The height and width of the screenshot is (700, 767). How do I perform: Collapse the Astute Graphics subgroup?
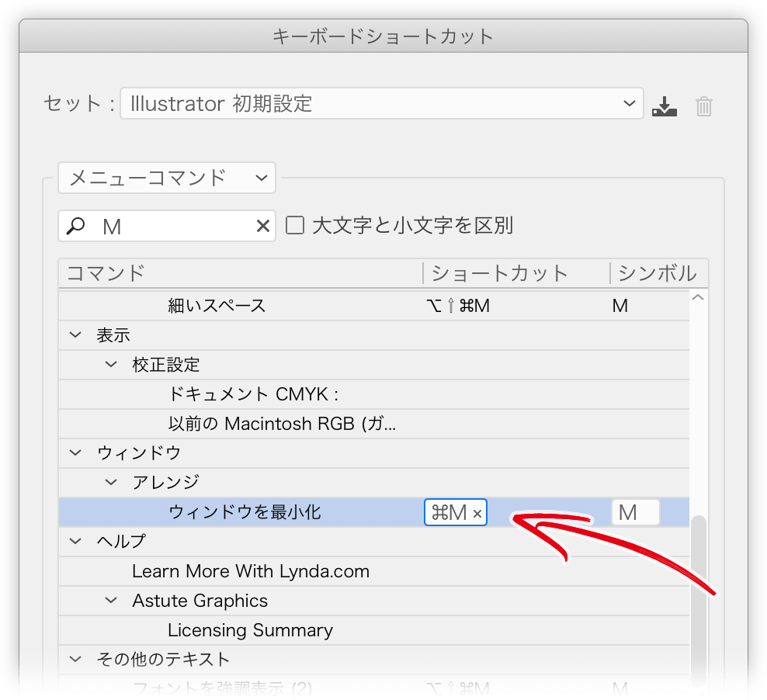click(111, 601)
